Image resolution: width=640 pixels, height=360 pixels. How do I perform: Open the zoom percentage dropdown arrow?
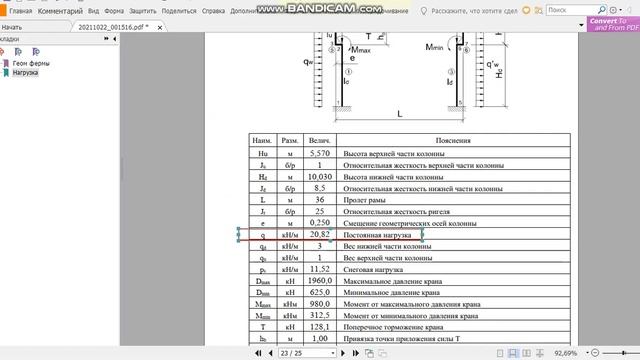[x=587, y=353]
